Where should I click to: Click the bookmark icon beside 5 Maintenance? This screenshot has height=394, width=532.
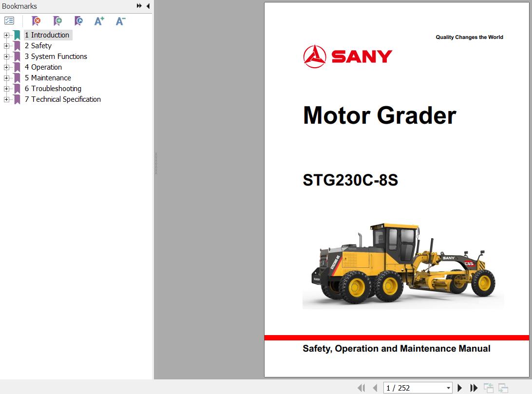click(x=17, y=78)
